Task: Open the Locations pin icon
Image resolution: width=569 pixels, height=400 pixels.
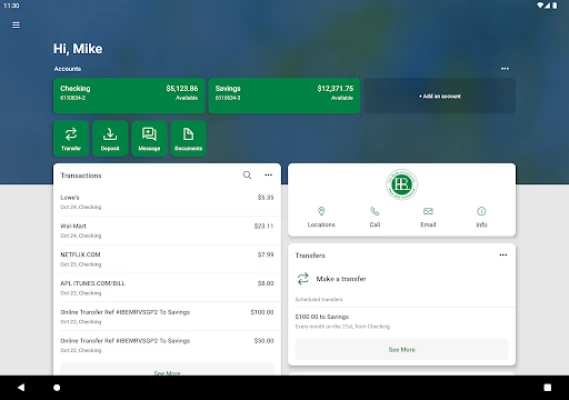Action: pos(321,211)
